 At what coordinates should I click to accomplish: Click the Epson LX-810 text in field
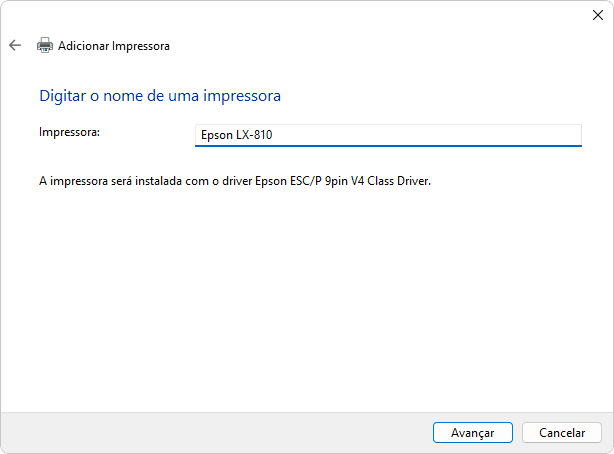pos(237,135)
